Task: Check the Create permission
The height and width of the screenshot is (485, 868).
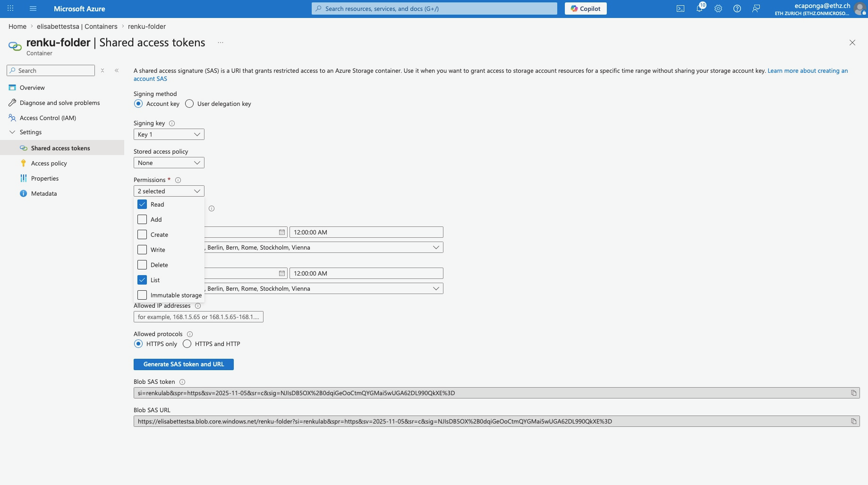Action: pos(142,234)
